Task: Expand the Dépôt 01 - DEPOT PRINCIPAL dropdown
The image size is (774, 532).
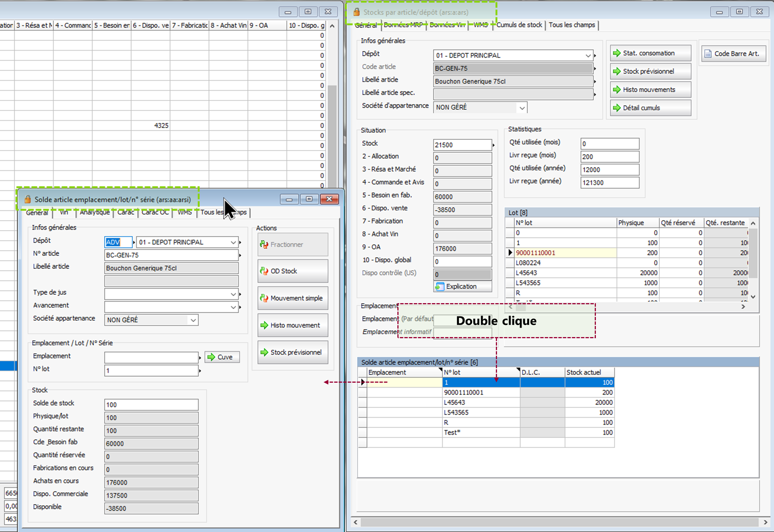Action: click(588, 55)
